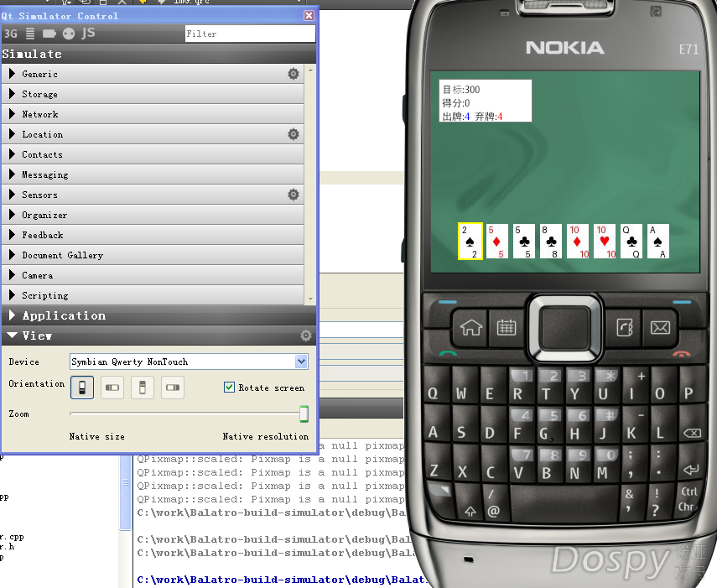This screenshot has height=588, width=717.
Task: Click the Calendar key on Nokia phone
Action: tap(507, 328)
